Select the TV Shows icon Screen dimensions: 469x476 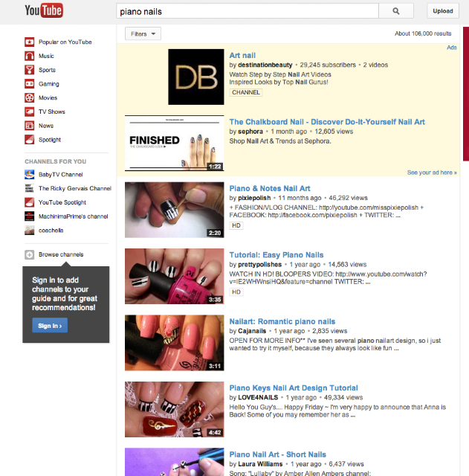point(30,112)
